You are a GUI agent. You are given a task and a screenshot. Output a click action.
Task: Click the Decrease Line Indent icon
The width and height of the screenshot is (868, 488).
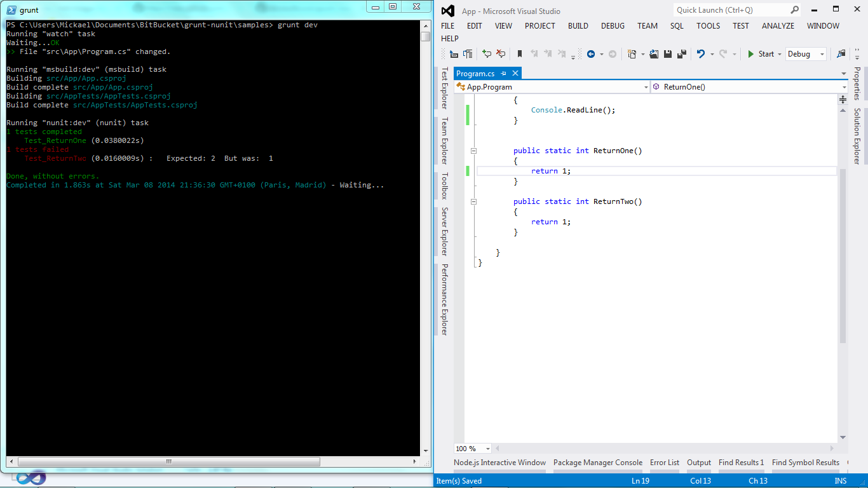tap(454, 54)
